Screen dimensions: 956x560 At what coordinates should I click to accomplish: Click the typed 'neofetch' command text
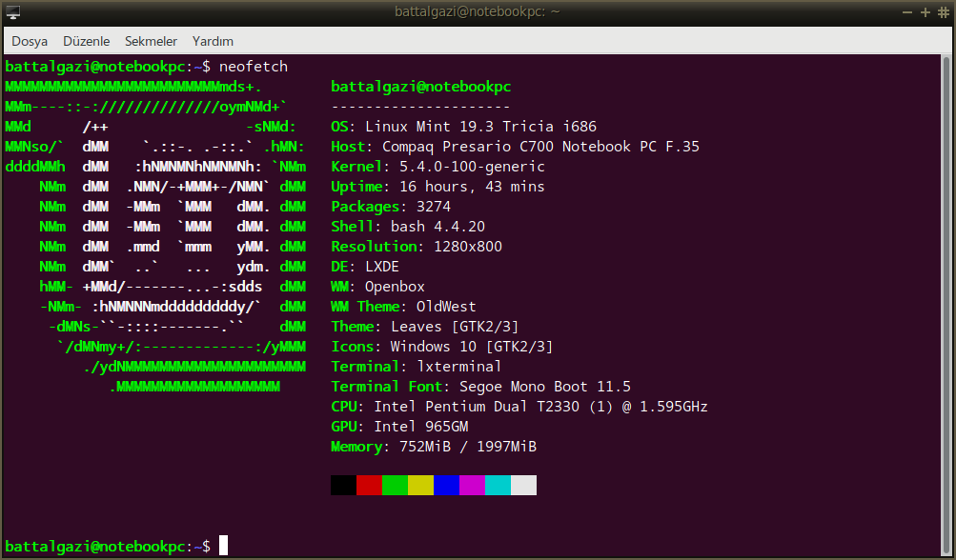tap(253, 67)
